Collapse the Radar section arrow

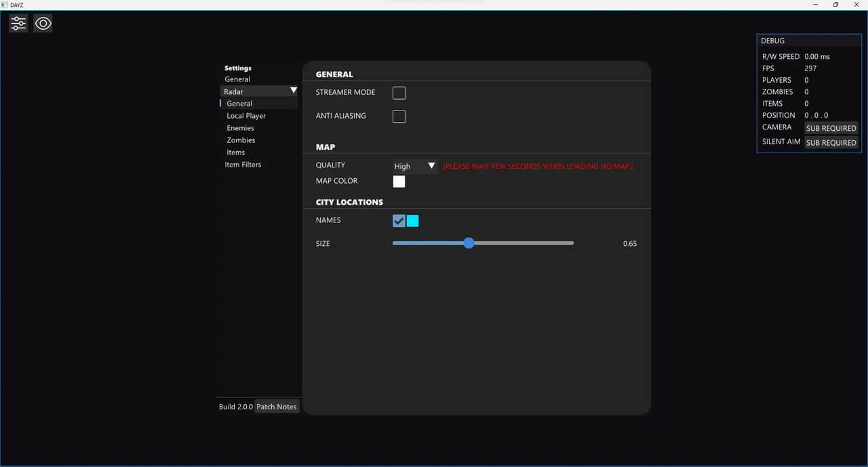(293, 91)
